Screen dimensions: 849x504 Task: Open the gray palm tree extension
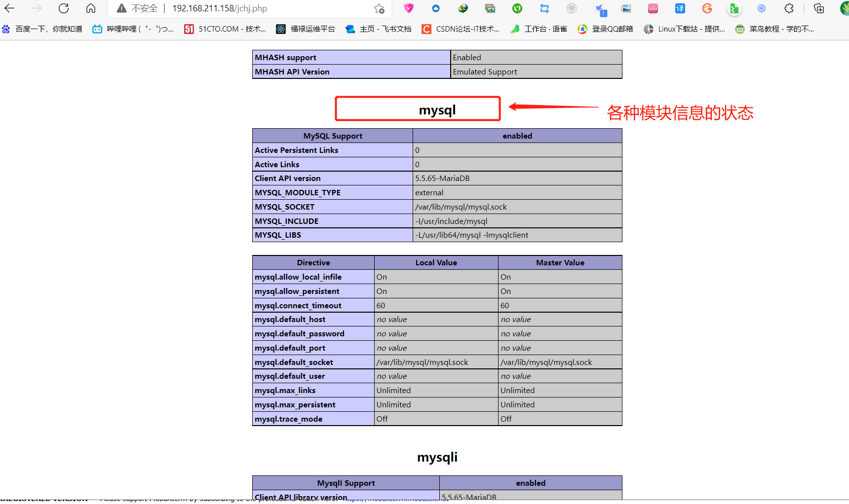[572, 8]
